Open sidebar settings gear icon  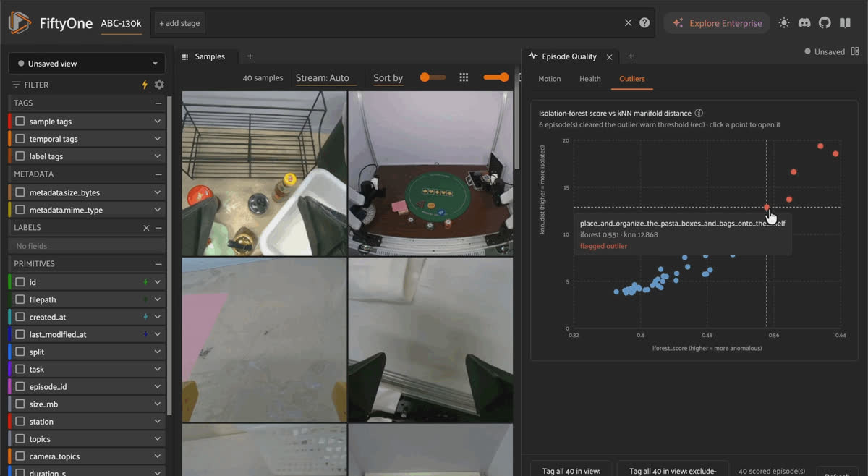pyautogui.click(x=159, y=85)
